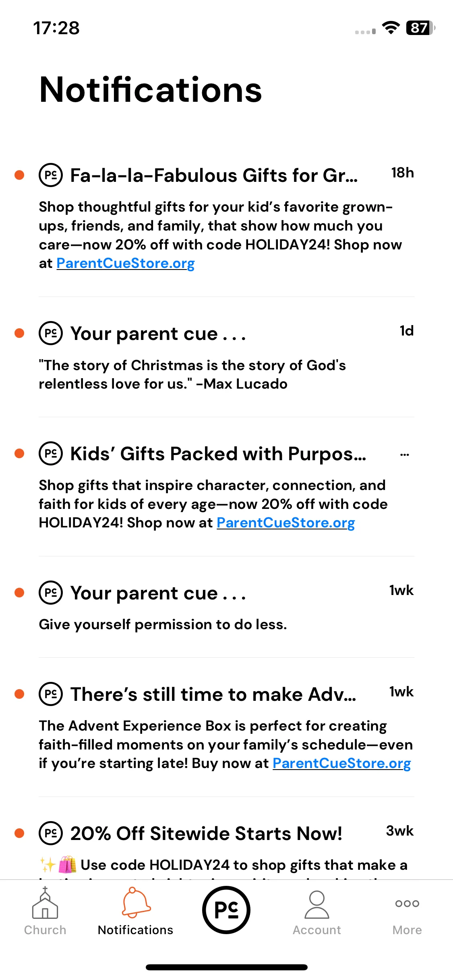Open the More three-circles icon
Screen dimensions: 453x980
tap(407, 904)
